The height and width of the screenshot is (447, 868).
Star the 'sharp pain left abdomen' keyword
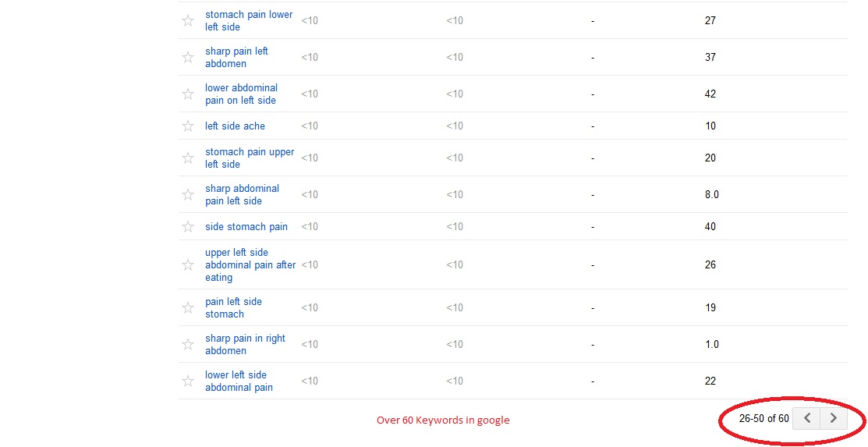[x=188, y=57]
